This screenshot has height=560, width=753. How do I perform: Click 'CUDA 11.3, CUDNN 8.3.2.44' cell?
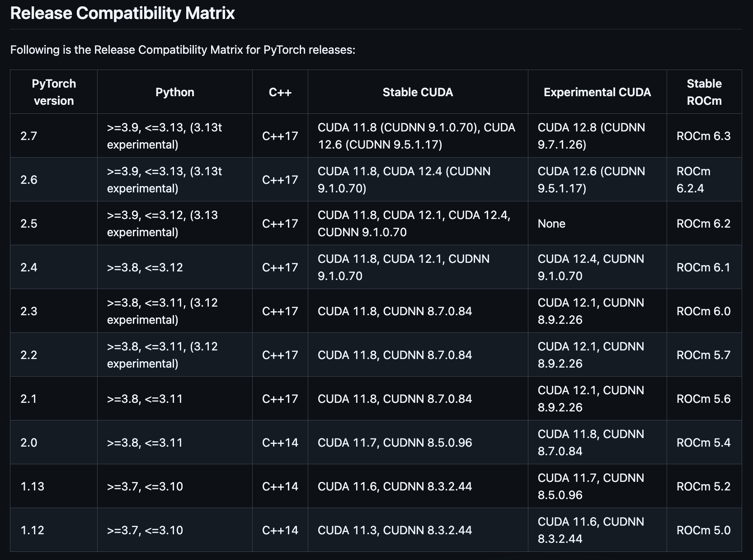(418, 530)
